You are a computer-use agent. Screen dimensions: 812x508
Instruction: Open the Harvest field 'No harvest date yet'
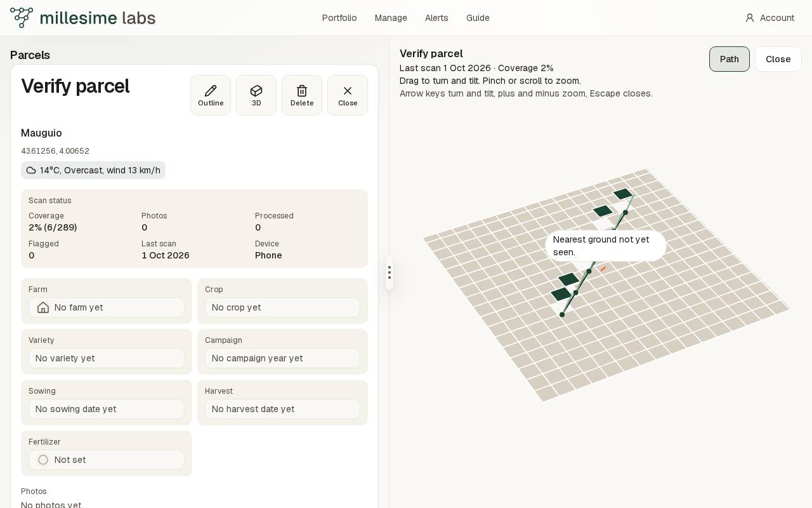pyautogui.click(x=282, y=409)
